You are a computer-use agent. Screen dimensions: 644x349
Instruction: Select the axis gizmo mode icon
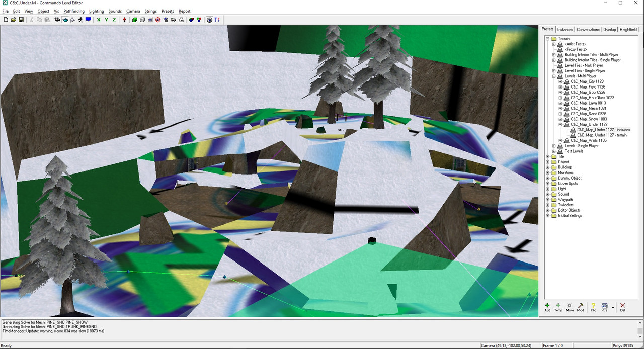(x=72, y=20)
